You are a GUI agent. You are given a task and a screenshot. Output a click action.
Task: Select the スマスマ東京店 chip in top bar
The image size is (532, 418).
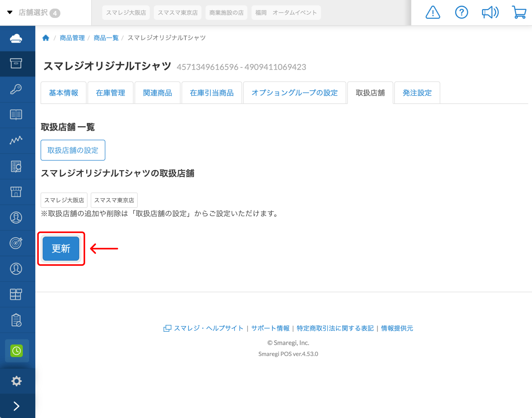click(x=178, y=12)
